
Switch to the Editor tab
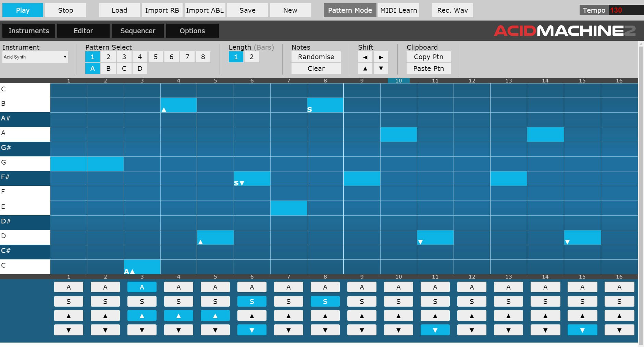[83, 31]
